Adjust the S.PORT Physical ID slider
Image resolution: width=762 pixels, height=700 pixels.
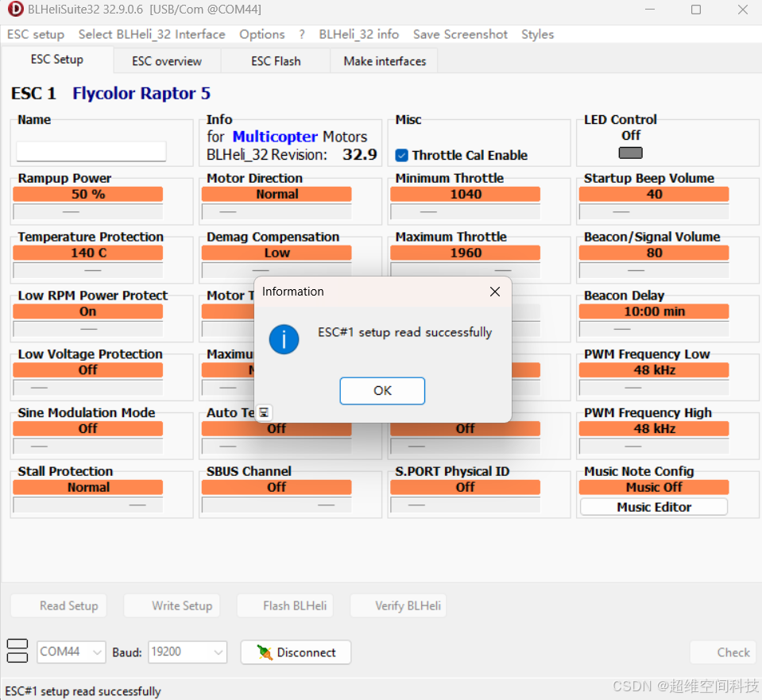click(465, 505)
